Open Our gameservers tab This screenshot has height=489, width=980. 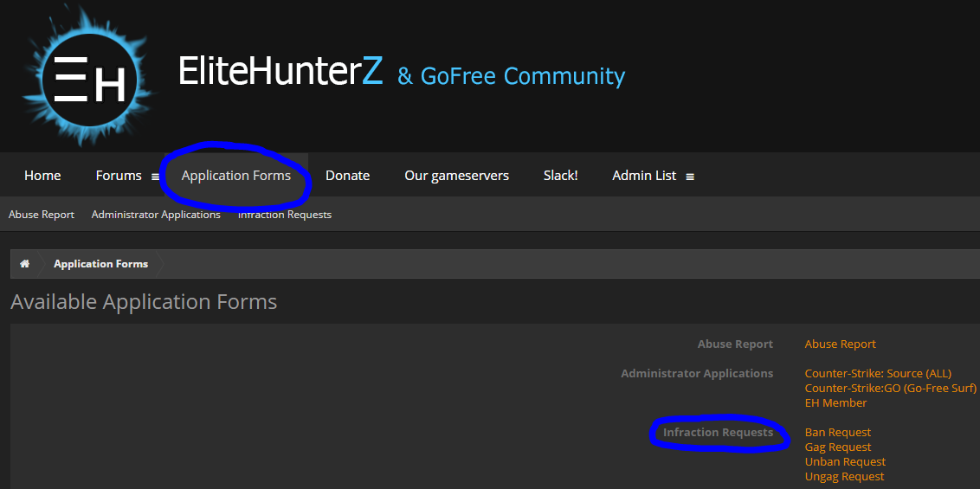[x=457, y=176]
